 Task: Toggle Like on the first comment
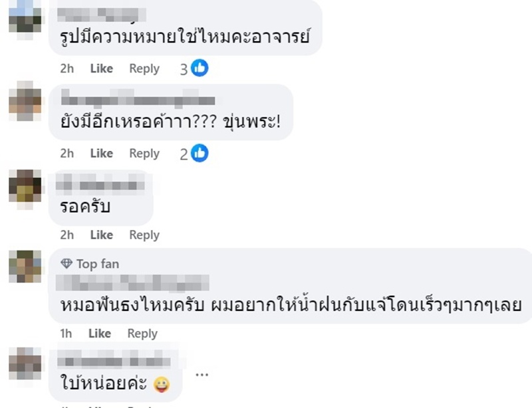(x=101, y=68)
